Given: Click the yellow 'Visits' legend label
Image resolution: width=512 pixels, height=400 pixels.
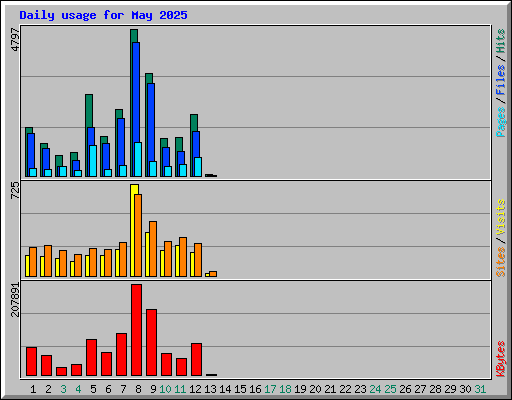Looking at the screenshot, I should (500, 217).
